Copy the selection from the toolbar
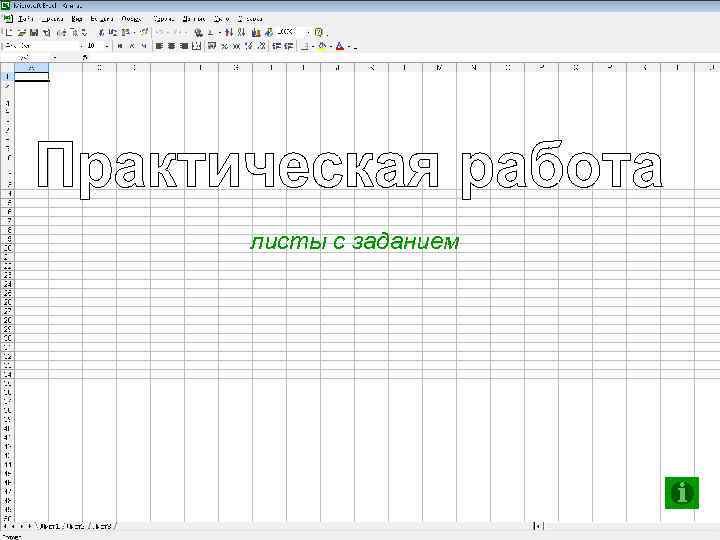The image size is (720, 540). (x=112, y=32)
